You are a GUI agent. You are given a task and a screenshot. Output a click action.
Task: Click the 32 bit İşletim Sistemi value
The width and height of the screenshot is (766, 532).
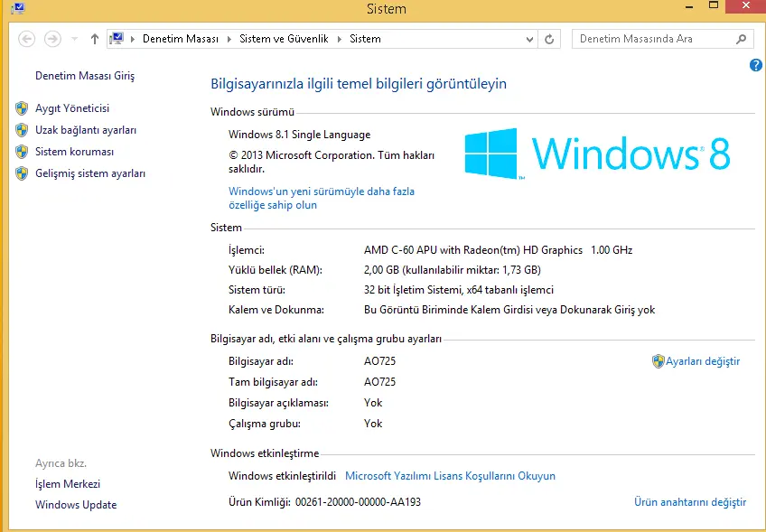click(459, 290)
